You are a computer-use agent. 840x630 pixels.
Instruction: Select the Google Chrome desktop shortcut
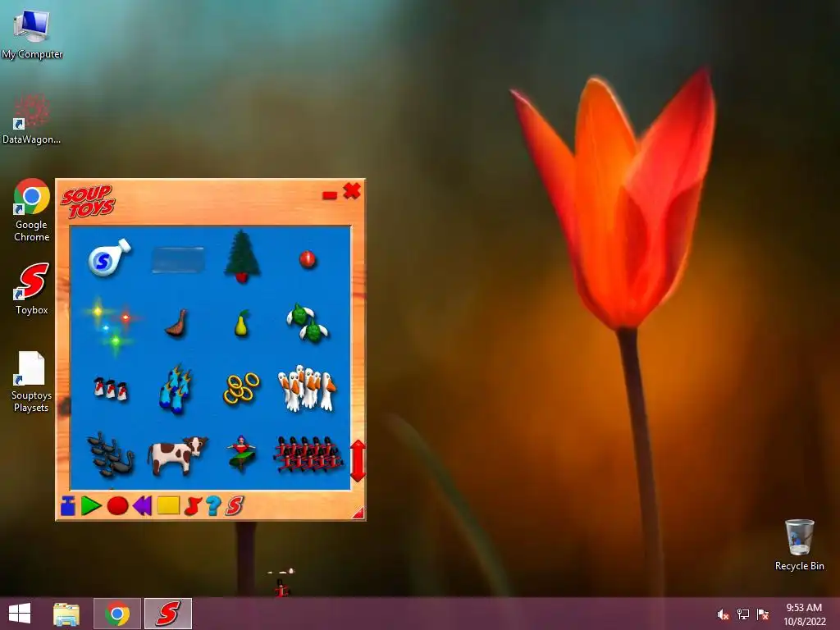click(x=32, y=210)
